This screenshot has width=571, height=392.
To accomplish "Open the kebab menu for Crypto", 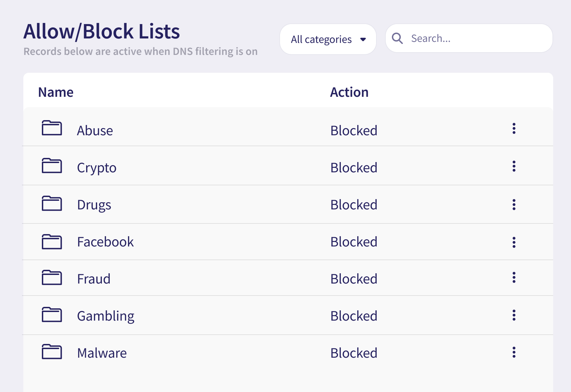I will click(514, 166).
